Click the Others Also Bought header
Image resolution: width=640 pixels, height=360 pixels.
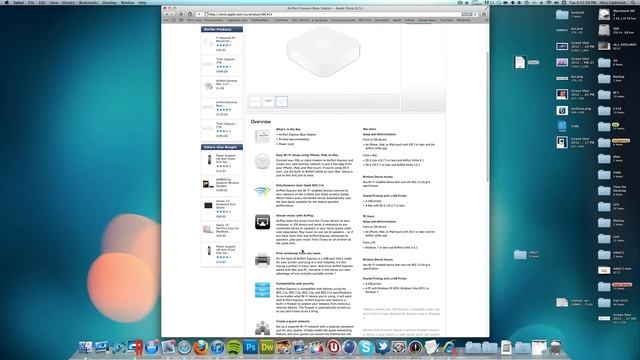pyautogui.click(x=222, y=147)
